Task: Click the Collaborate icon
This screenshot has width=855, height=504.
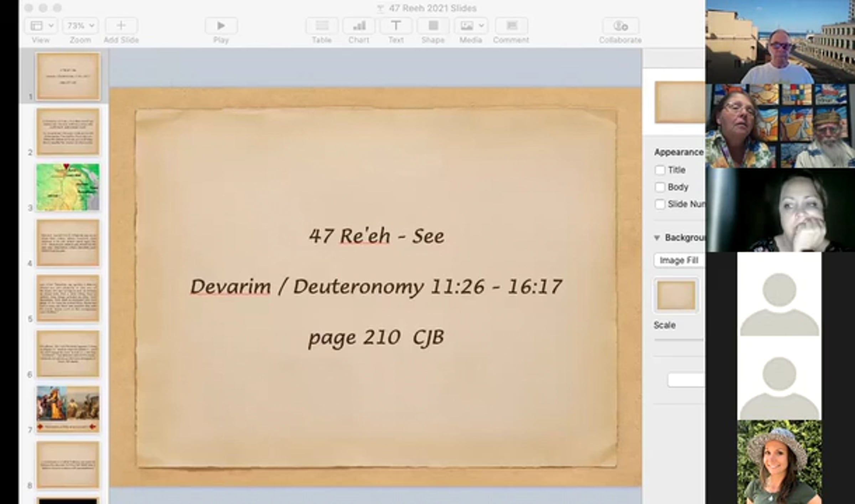Action: [x=620, y=26]
